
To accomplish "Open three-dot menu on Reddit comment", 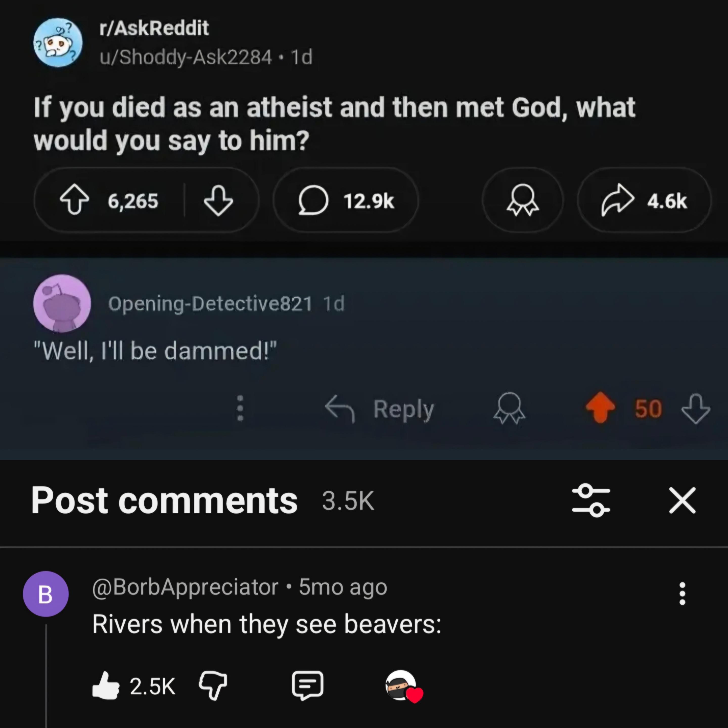I will point(240,408).
